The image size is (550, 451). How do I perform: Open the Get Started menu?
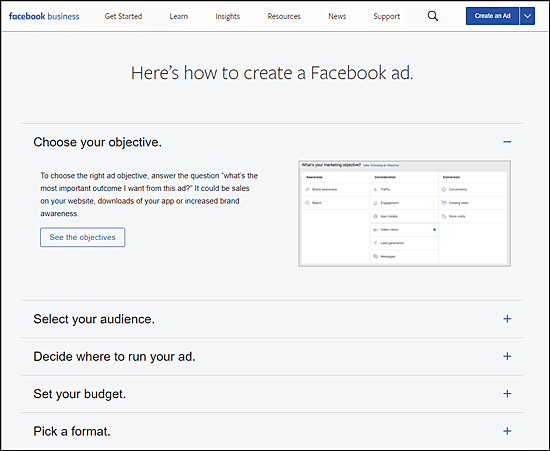[123, 16]
